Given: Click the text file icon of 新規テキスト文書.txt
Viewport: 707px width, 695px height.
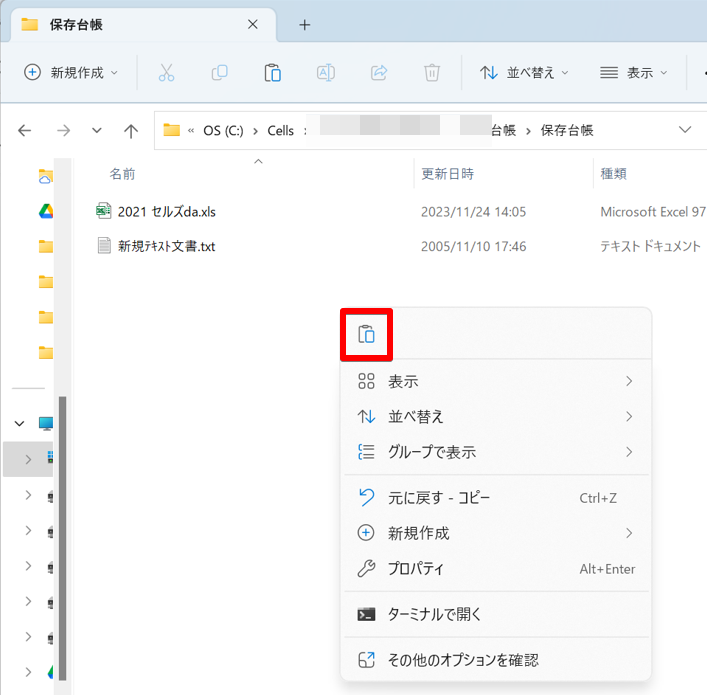Looking at the screenshot, I should click(104, 246).
